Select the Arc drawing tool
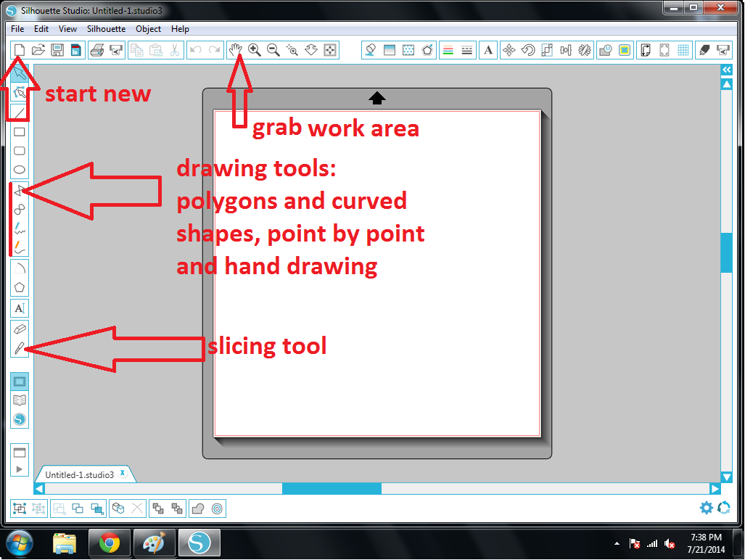The height and width of the screenshot is (560, 745). (20, 268)
